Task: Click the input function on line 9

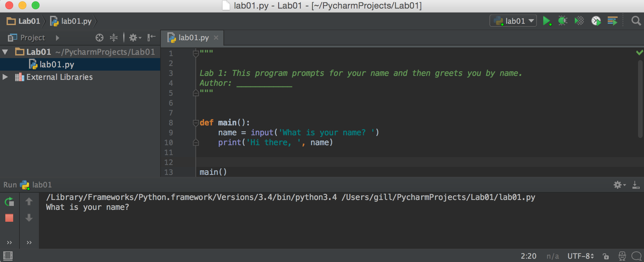Action: click(x=262, y=132)
